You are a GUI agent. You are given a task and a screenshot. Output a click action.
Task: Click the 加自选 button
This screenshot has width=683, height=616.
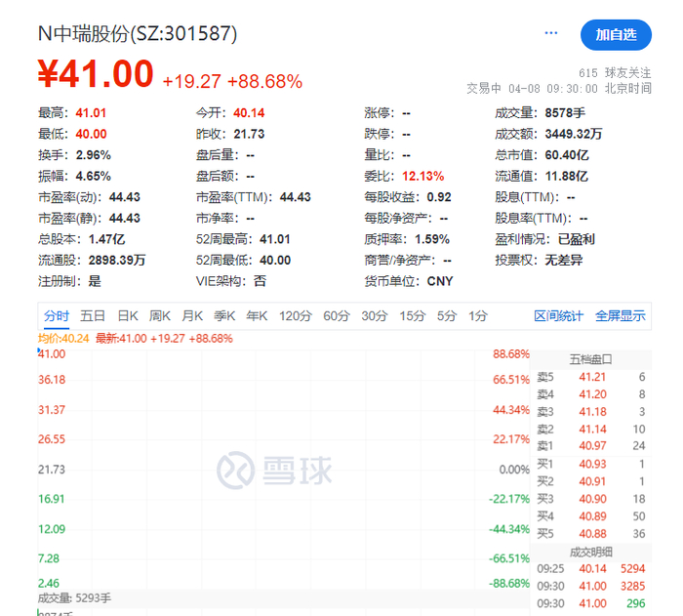[616, 35]
